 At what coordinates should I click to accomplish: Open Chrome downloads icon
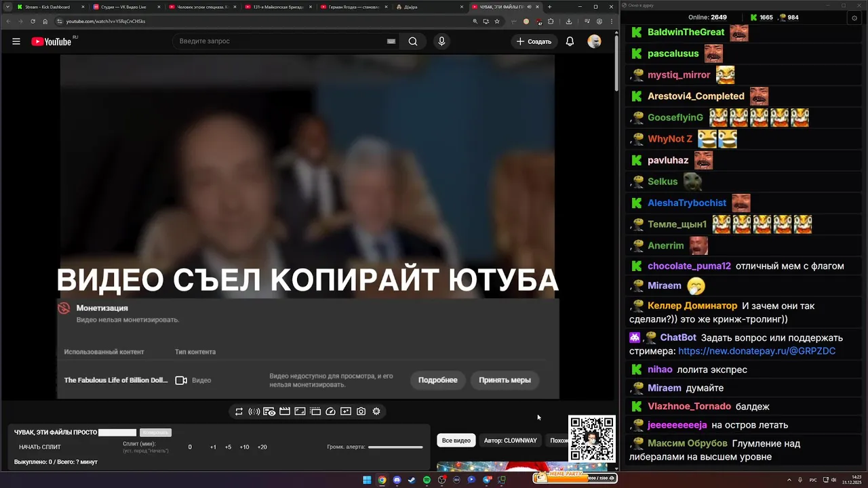point(568,21)
